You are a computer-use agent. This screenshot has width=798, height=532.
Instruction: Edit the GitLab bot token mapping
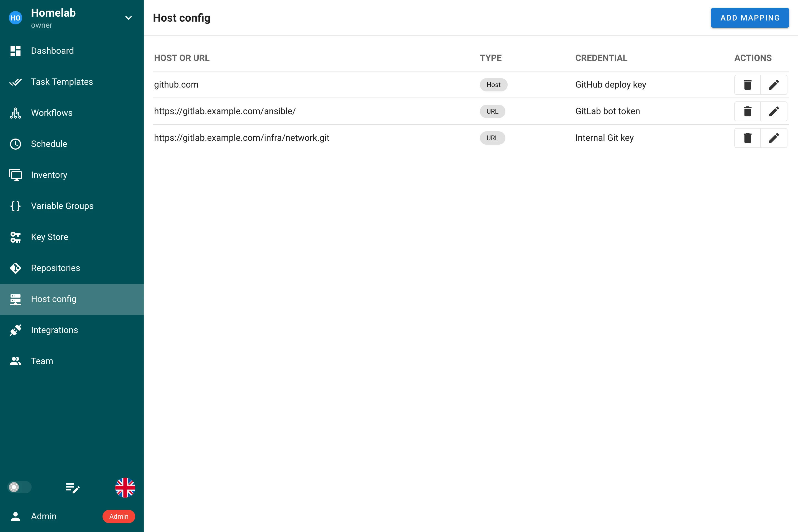774,111
